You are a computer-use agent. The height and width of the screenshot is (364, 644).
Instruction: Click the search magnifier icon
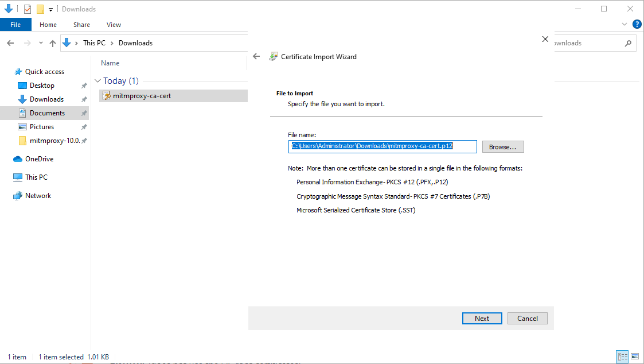click(628, 43)
